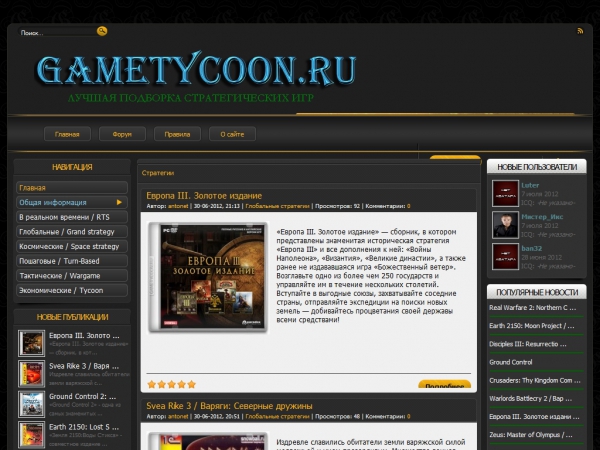Image resolution: width=600 pixels, height=450 pixels.
Task: Click Earth 2150 thumbnail in new publications
Action: tap(31, 435)
